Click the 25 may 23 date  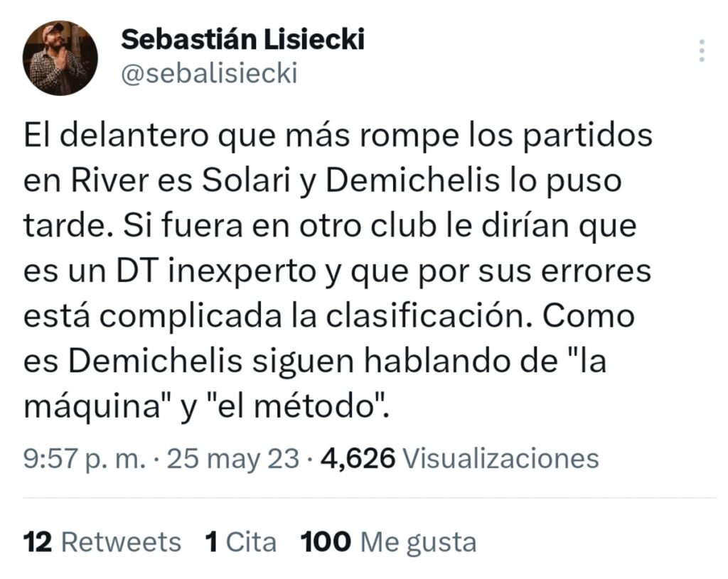232,459
